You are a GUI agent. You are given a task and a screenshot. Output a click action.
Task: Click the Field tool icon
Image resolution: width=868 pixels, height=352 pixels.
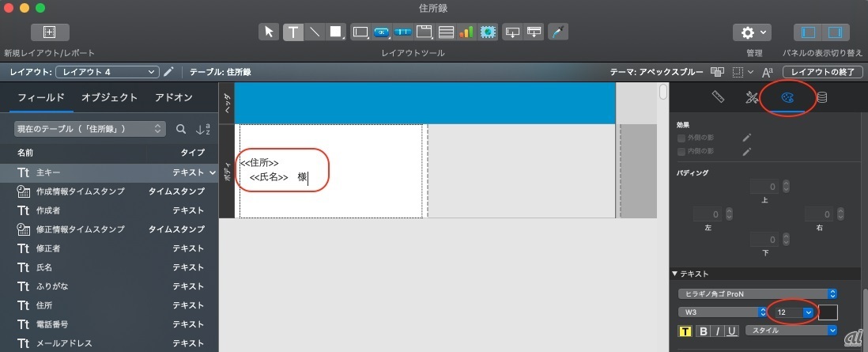click(513, 32)
